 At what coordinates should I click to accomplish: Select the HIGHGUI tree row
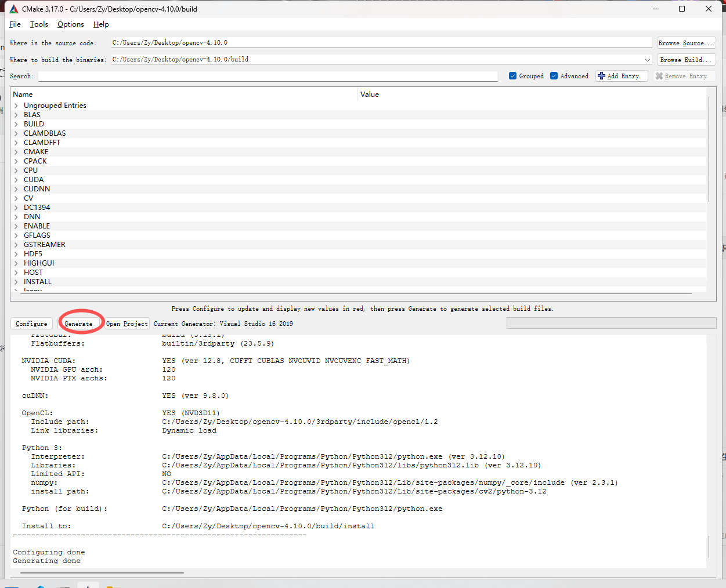point(359,263)
